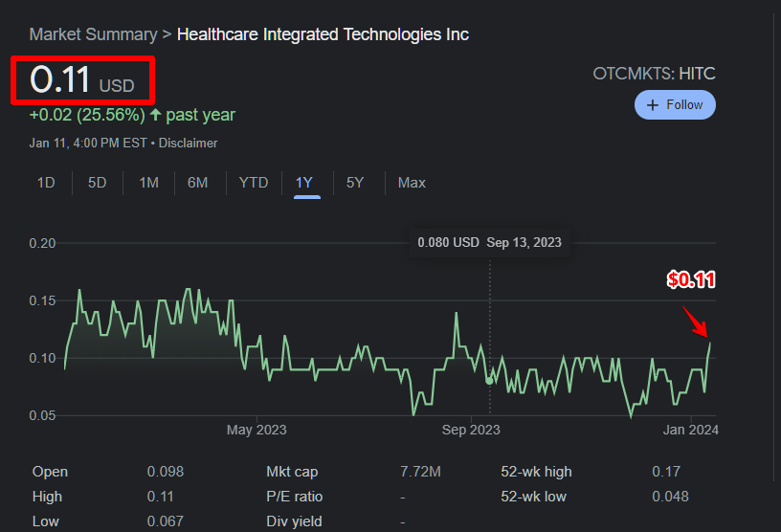Click the 'May 2023' axis label
The image size is (781, 532).
click(257, 430)
